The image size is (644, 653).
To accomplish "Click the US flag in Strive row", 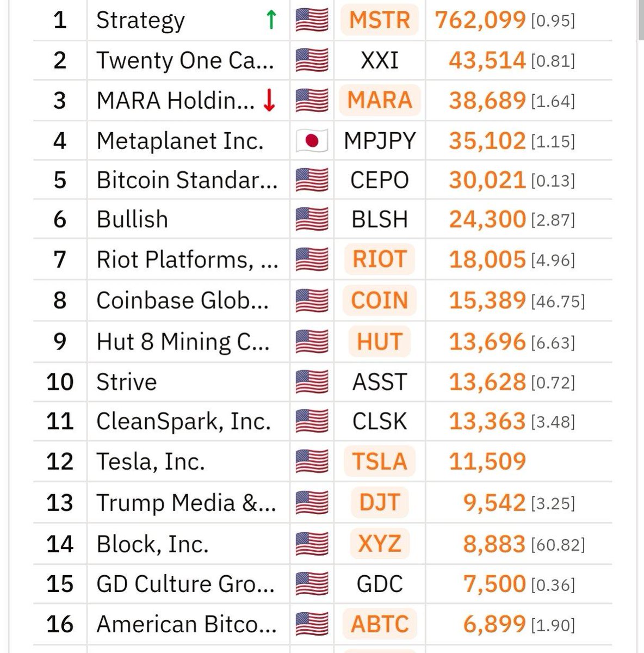I will pos(312,381).
